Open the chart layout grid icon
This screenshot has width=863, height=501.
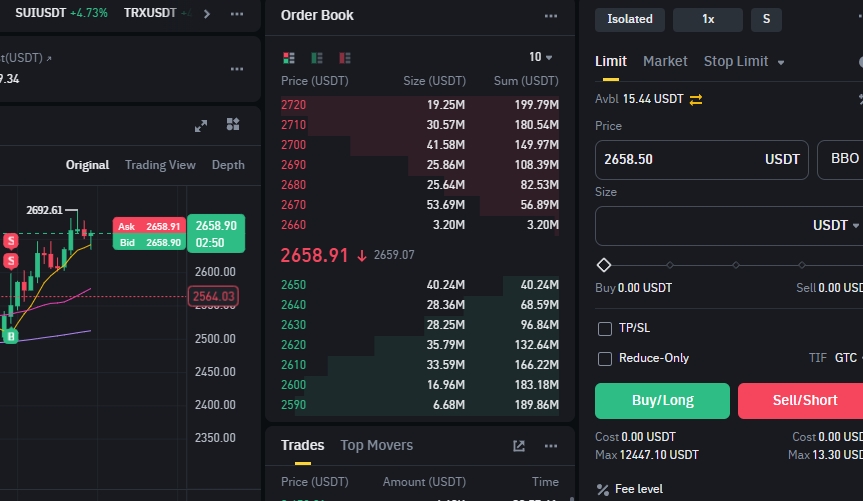pos(233,124)
